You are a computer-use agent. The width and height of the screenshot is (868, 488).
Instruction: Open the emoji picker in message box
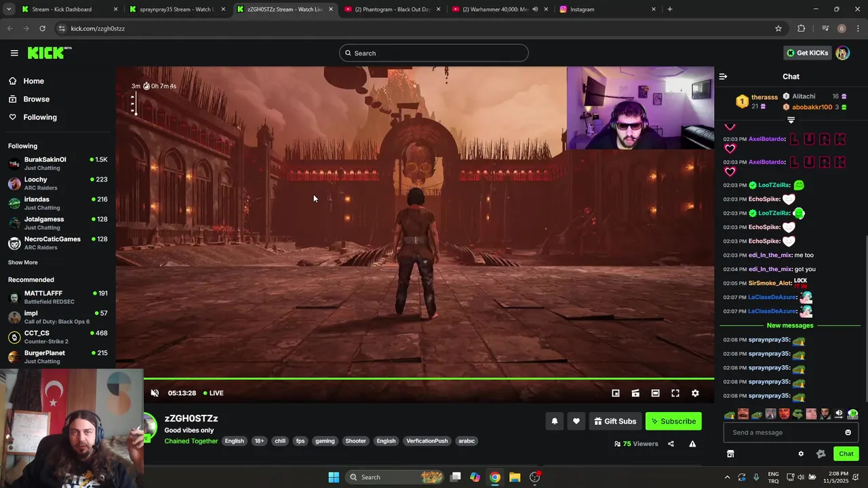point(848,432)
